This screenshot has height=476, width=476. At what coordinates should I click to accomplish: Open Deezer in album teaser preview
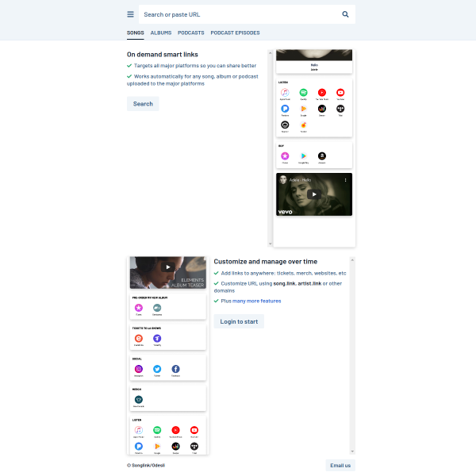(175, 446)
